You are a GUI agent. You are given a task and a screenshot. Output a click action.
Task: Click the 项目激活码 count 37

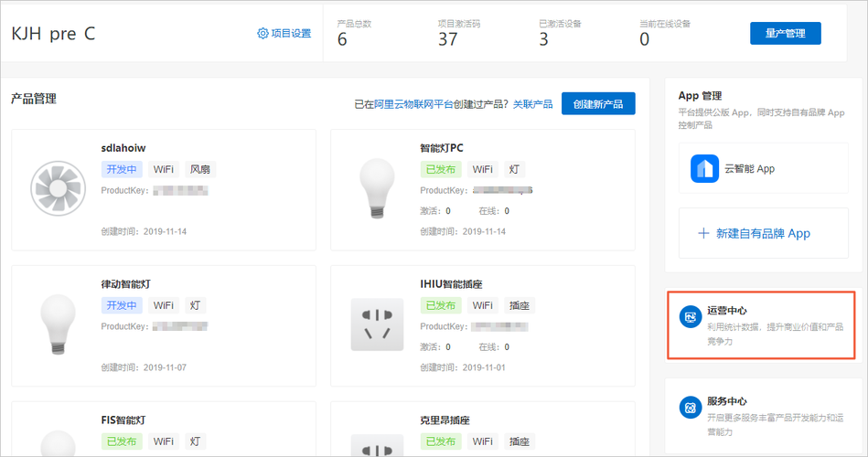point(447,39)
